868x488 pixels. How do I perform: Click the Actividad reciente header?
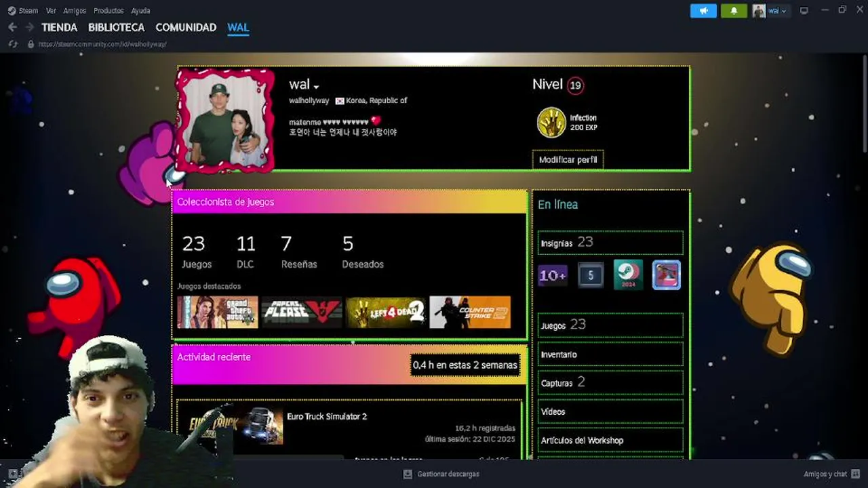point(214,357)
